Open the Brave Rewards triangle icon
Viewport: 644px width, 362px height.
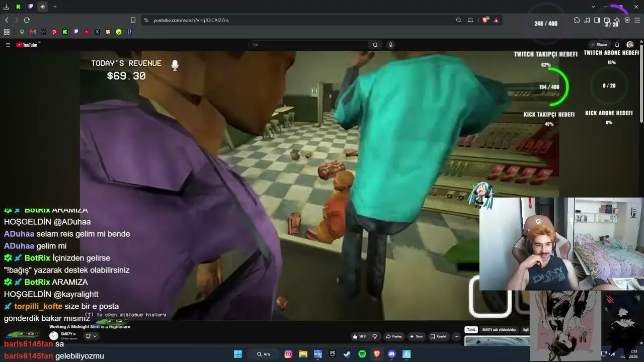tap(496, 20)
